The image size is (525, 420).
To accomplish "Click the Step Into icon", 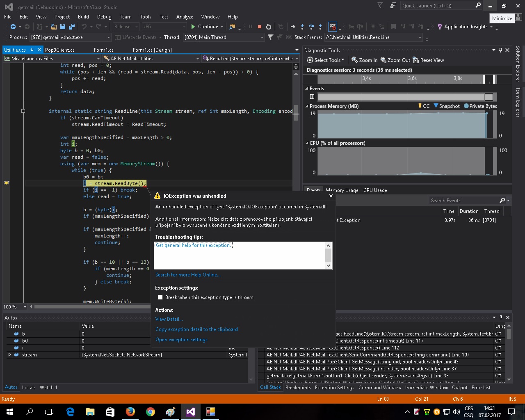I will pyautogui.click(x=302, y=27).
